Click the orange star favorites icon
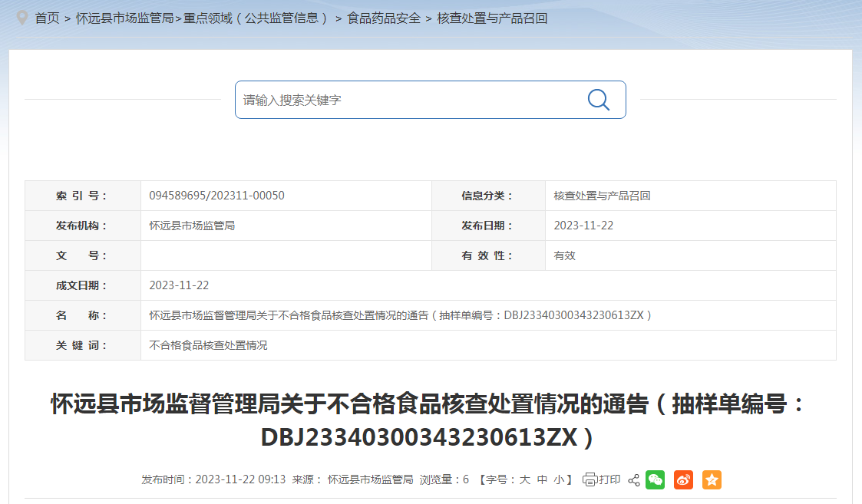Image resolution: width=862 pixels, height=504 pixels. click(712, 479)
